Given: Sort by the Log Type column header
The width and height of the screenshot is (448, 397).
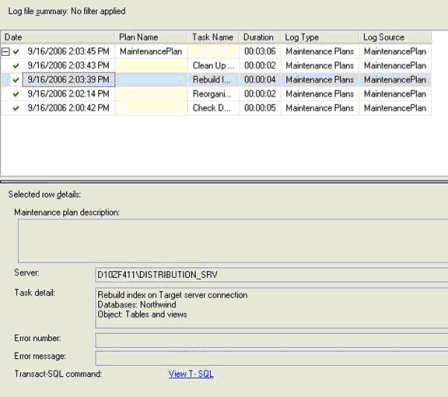Looking at the screenshot, I should click(x=320, y=37).
